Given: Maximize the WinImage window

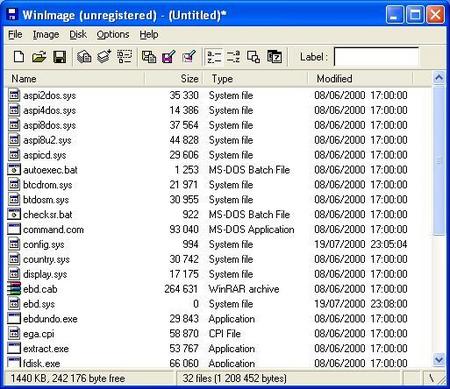Looking at the screenshot, I should (415, 15).
